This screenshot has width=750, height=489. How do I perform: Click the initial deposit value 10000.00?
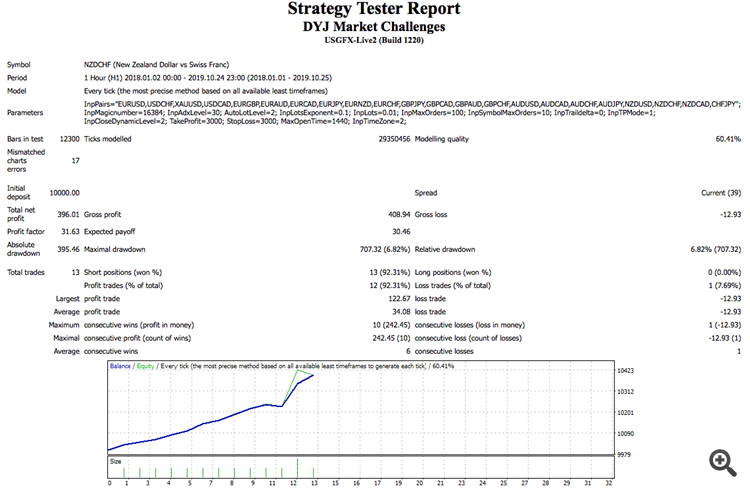(x=65, y=192)
